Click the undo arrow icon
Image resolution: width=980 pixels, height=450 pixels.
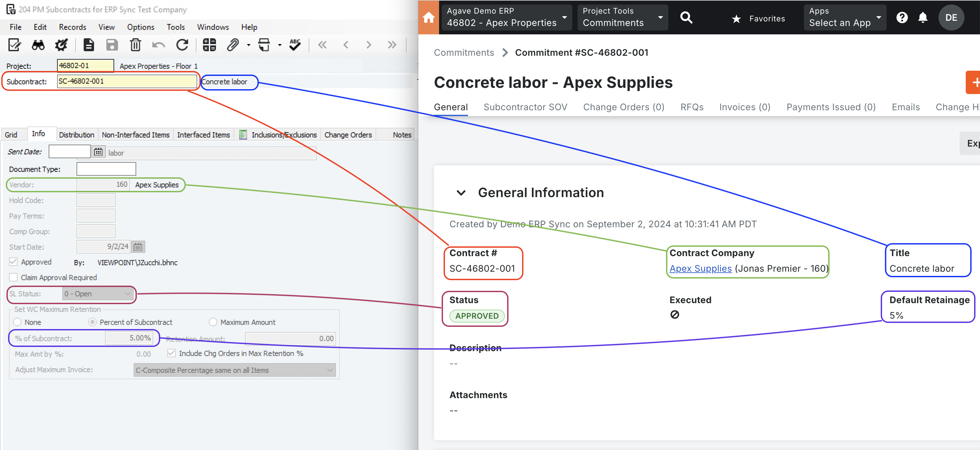pos(159,45)
